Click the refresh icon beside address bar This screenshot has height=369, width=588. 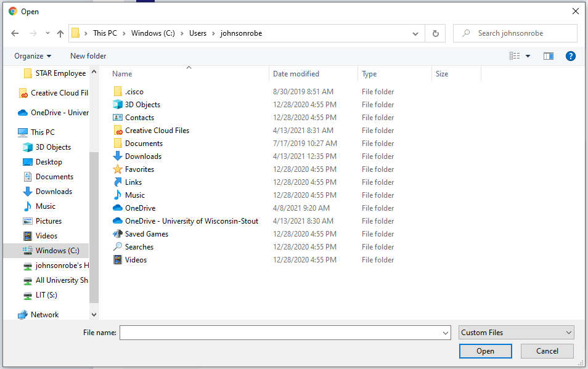click(x=435, y=33)
